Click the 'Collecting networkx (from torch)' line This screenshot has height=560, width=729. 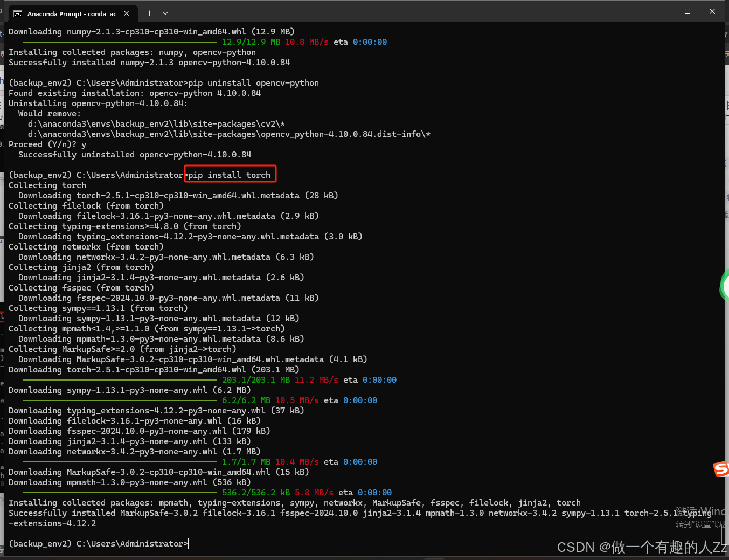[x=86, y=247]
